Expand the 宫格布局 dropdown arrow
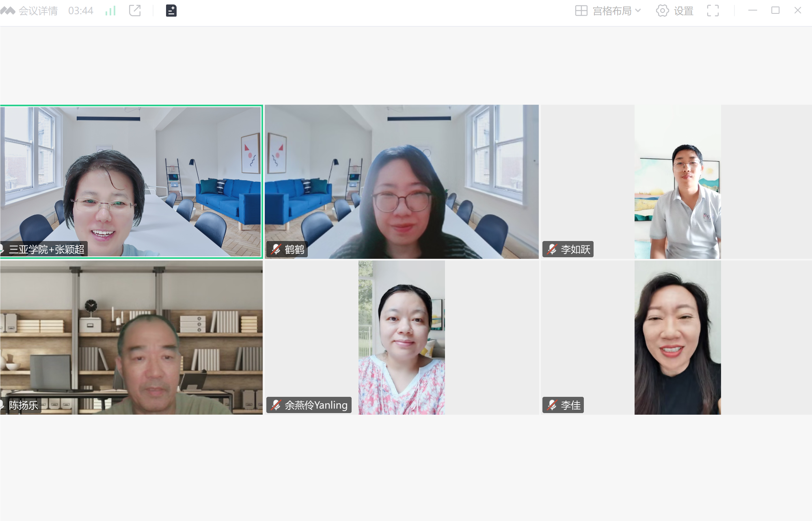This screenshot has width=812, height=521. pos(638,11)
